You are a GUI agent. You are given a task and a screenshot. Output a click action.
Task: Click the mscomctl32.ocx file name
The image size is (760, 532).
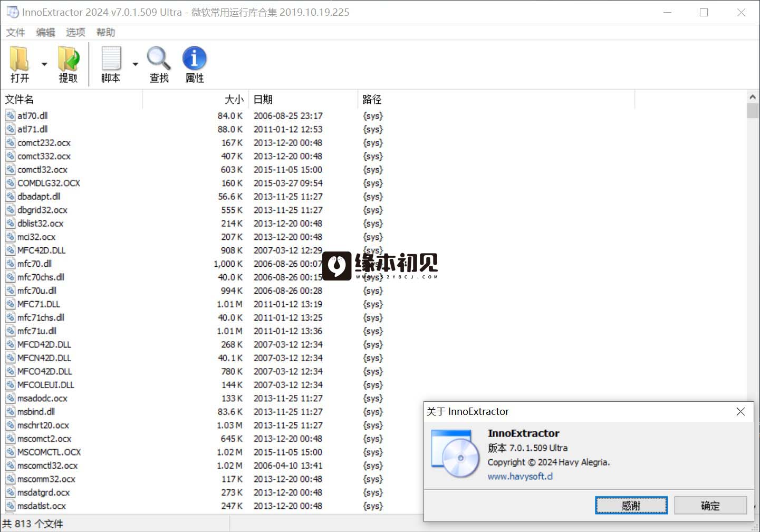(47, 466)
